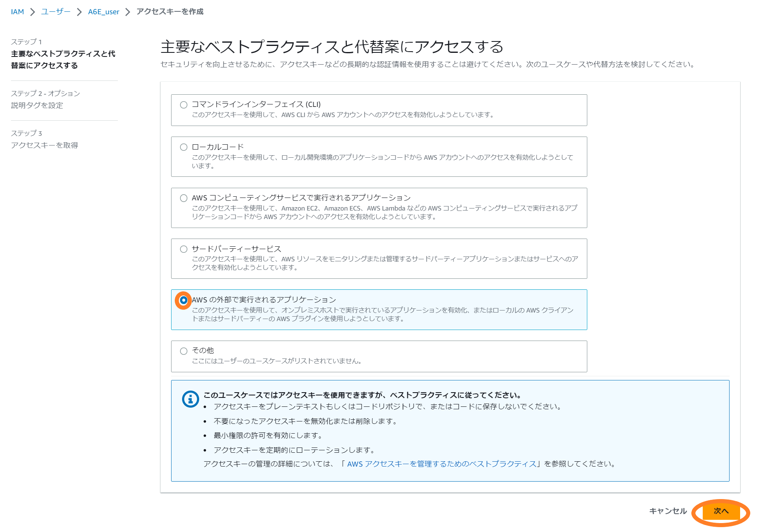Viewport: 758px width, 532px height.
Task: Select AWS コンピューティングサービス radio button
Action: 184,198
